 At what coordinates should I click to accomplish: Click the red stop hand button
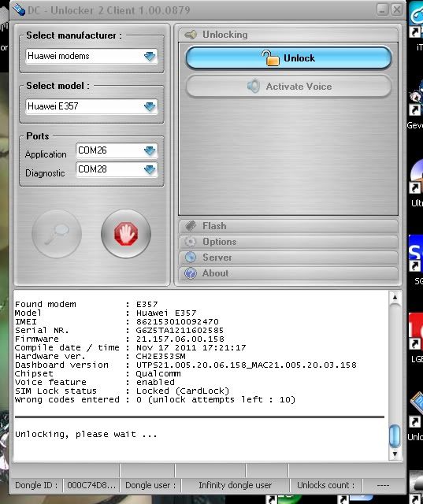(x=126, y=234)
